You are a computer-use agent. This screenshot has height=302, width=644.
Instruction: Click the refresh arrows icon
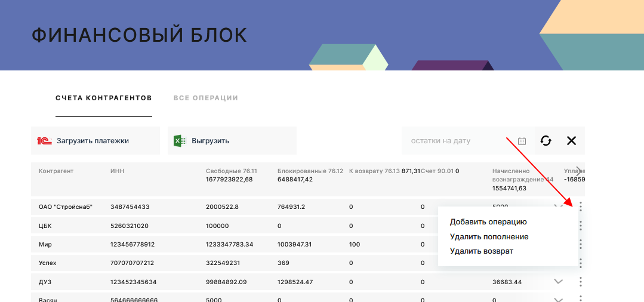pos(546,141)
